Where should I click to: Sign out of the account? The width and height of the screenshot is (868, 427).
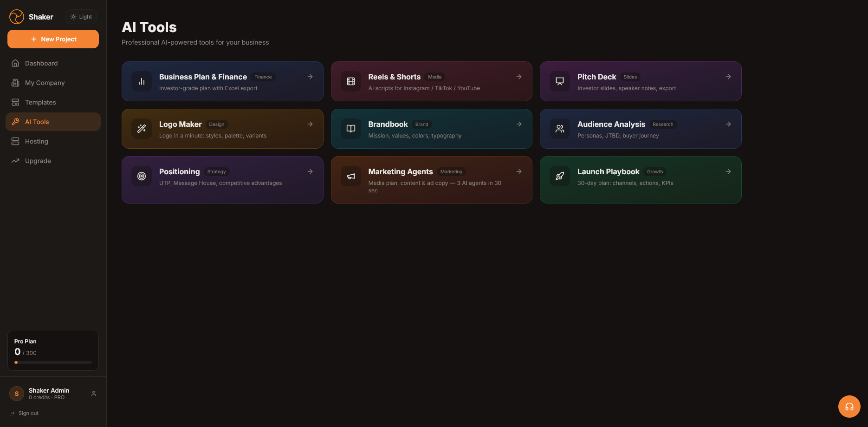pyautogui.click(x=24, y=413)
